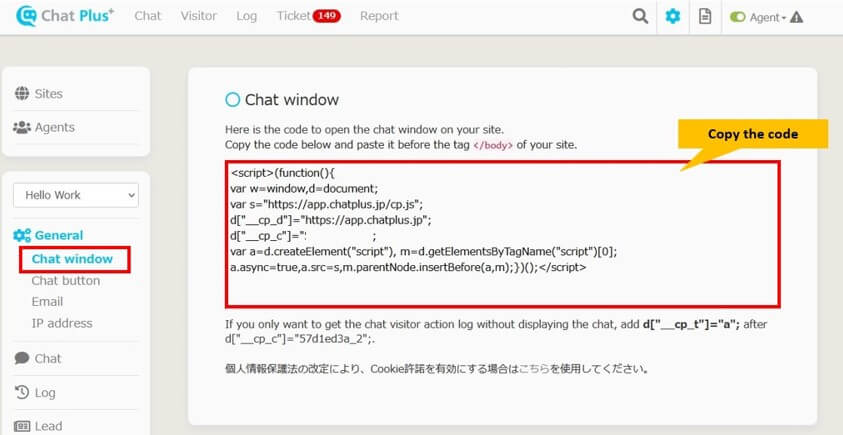The width and height of the screenshot is (843, 435).
Task: Click the a.async=true code line
Action: [x=408, y=267]
